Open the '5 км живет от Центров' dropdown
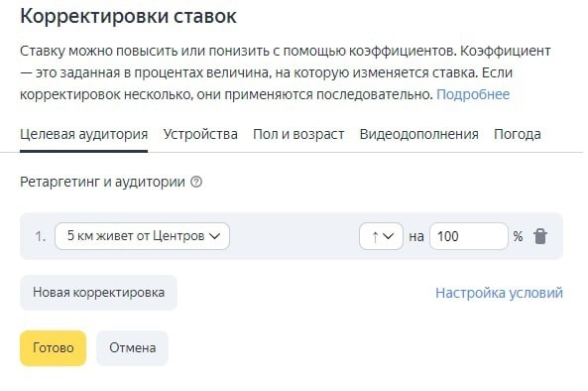The height and width of the screenshot is (391, 588). [x=142, y=236]
